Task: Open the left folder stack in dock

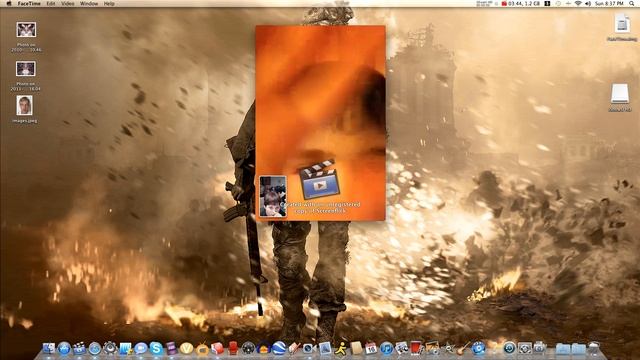Action: (563, 348)
